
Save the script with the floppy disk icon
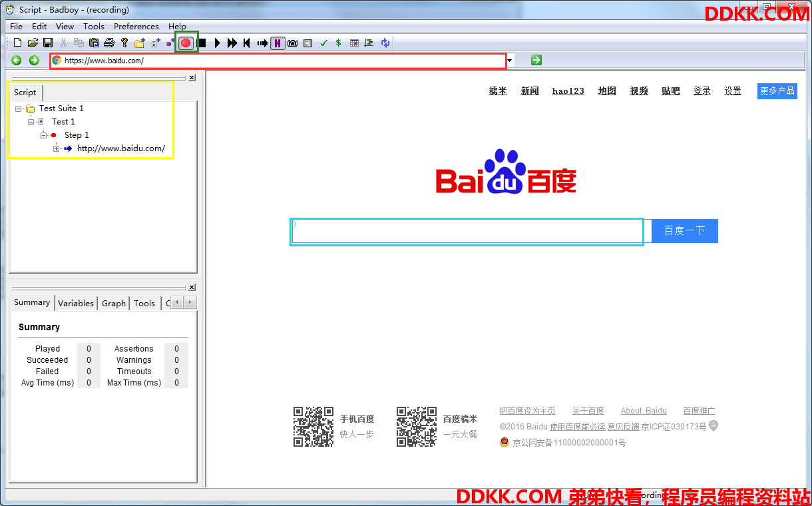pos(48,43)
